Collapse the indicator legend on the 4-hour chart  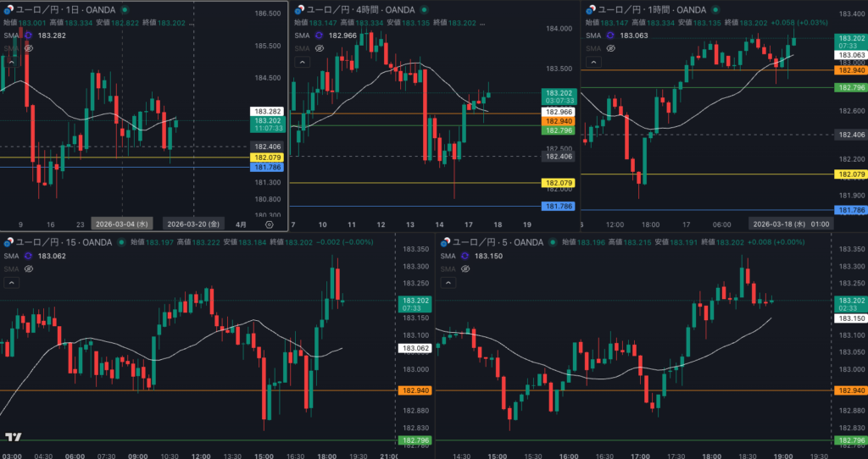[302, 62]
